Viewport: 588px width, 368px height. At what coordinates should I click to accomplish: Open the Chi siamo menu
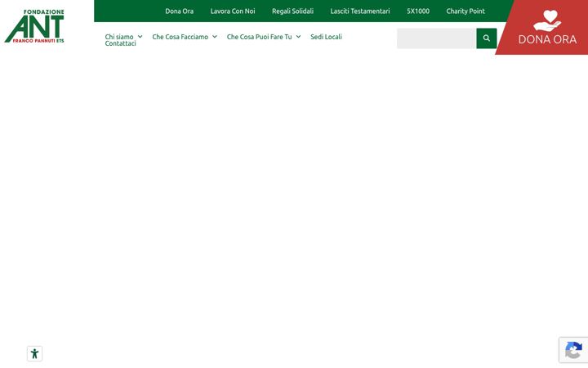(119, 37)
